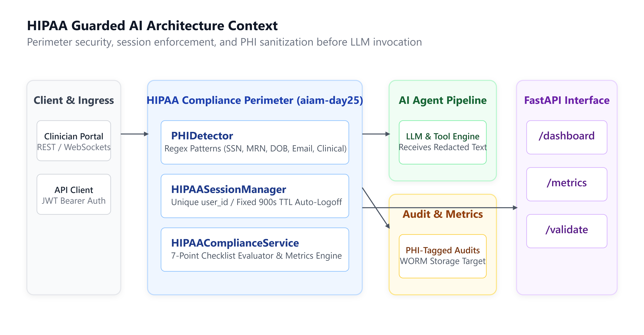Click the 'REST / WebSockets' text
The height and width of the screenshot is (335, 644).
(74, 147)
